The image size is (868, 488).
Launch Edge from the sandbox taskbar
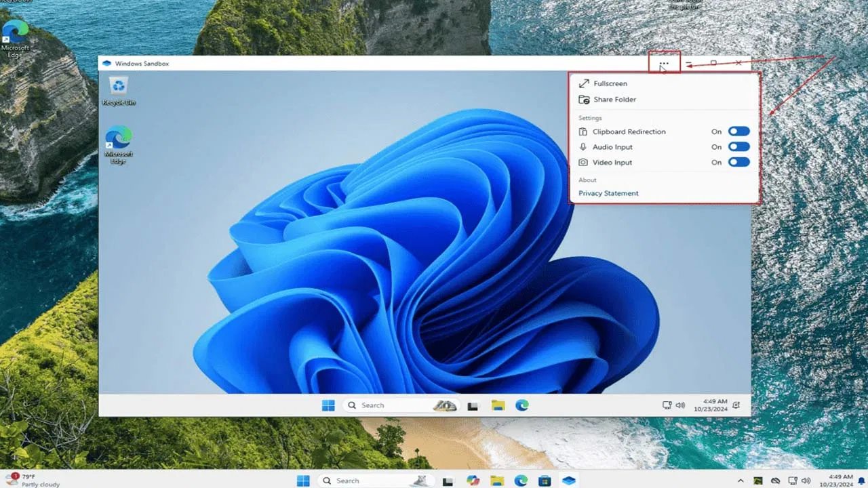(521, 405)
